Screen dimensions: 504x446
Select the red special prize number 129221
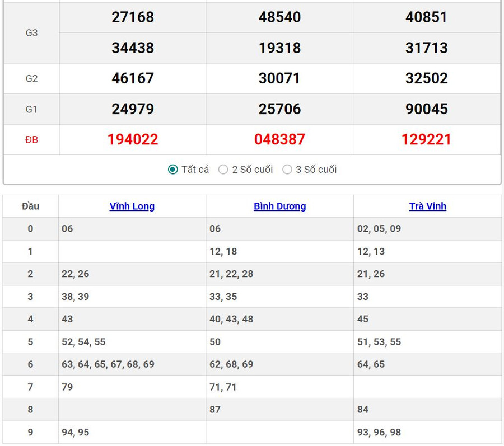pyautogui.click(x=426, y=139)
